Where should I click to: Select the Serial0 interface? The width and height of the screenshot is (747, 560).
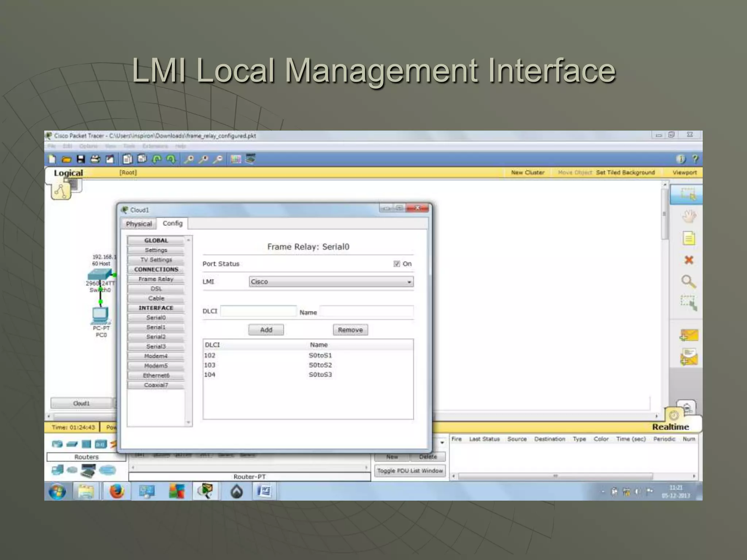point(156,318)
